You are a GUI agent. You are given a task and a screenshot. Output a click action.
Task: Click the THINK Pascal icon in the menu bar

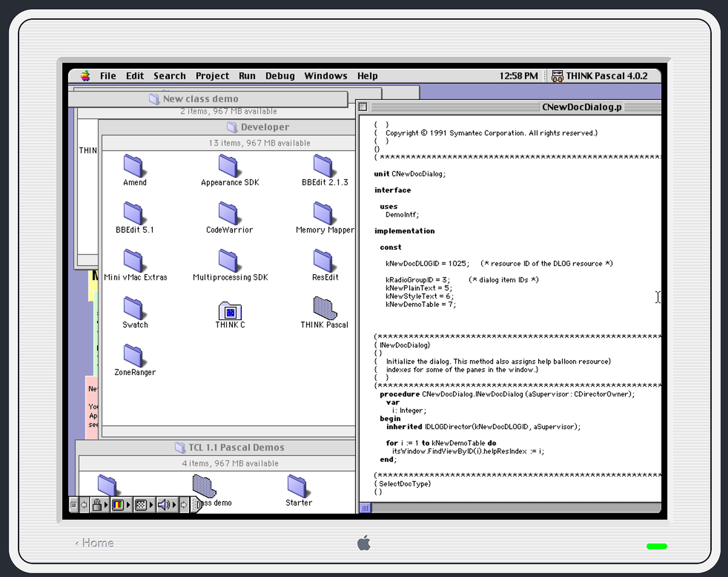(x=557, y=76)
